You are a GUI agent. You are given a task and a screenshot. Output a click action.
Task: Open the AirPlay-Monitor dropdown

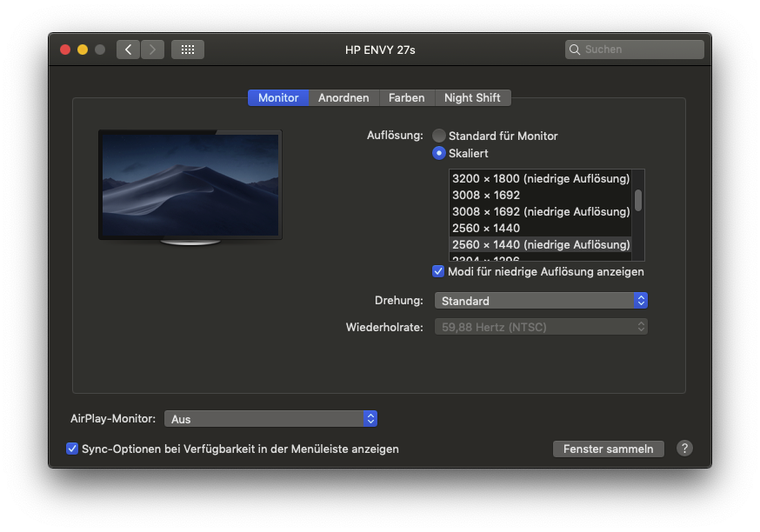(270, 419)
